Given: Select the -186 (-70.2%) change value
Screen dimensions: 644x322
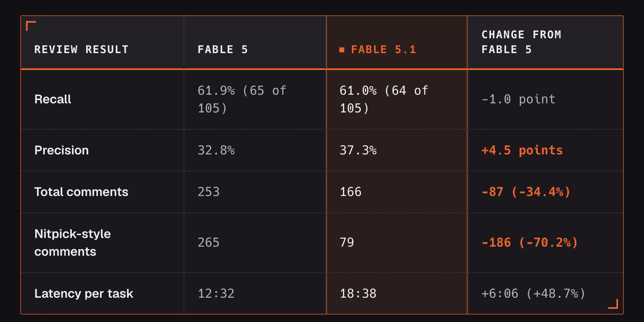Looking at the screenshot, I should point(530,243).
